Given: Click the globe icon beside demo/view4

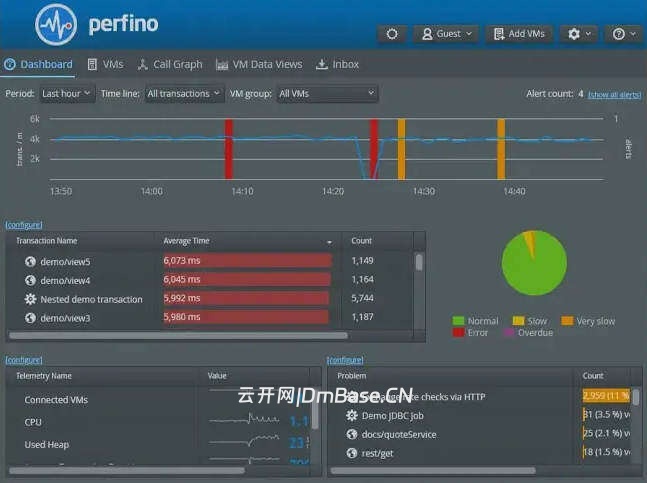Looking at the screenshot, I should (x=30, y=280).
